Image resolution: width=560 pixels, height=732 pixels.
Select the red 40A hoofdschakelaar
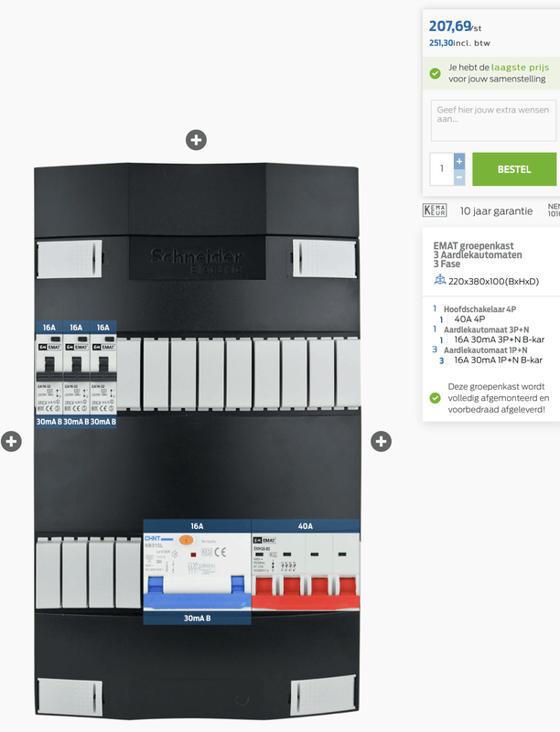pyautogui.click(x=306, y=565)
